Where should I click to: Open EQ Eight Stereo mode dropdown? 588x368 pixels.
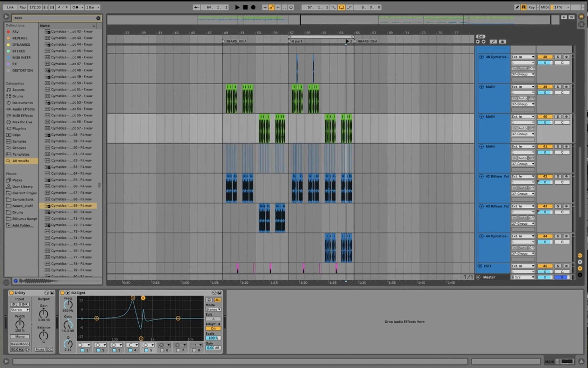(213, 310)
